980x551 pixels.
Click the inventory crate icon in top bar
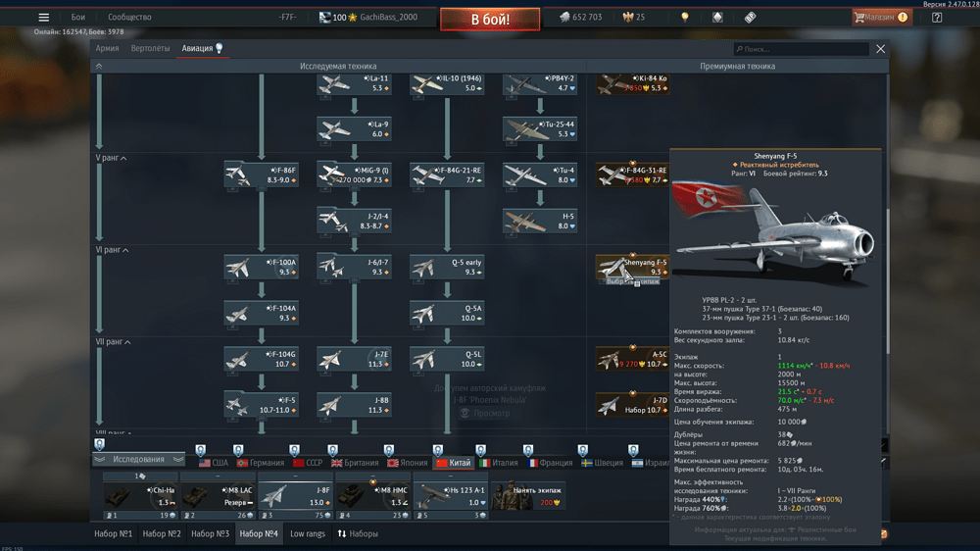click(x=717, y=18)
